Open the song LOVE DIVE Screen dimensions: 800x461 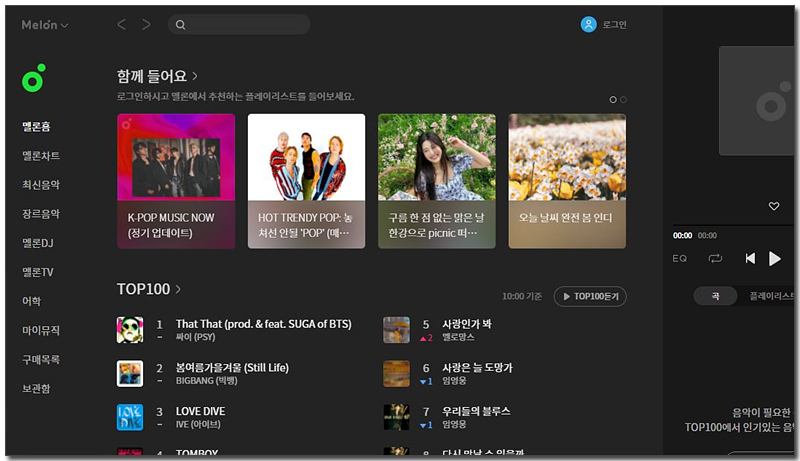(x=201, y=411)
